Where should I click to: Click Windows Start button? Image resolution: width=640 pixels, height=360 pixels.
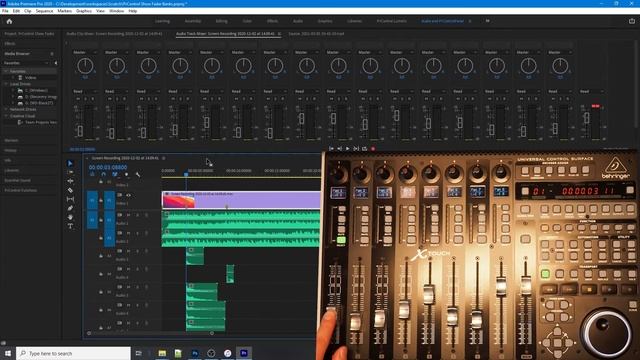8,353
